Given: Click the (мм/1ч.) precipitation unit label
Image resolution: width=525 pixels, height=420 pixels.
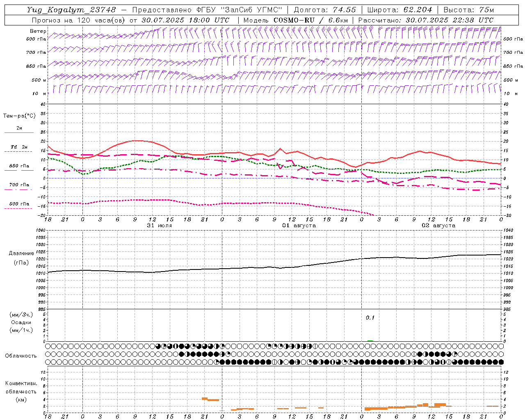Looking at the screenshot, I should pos(21,330).
